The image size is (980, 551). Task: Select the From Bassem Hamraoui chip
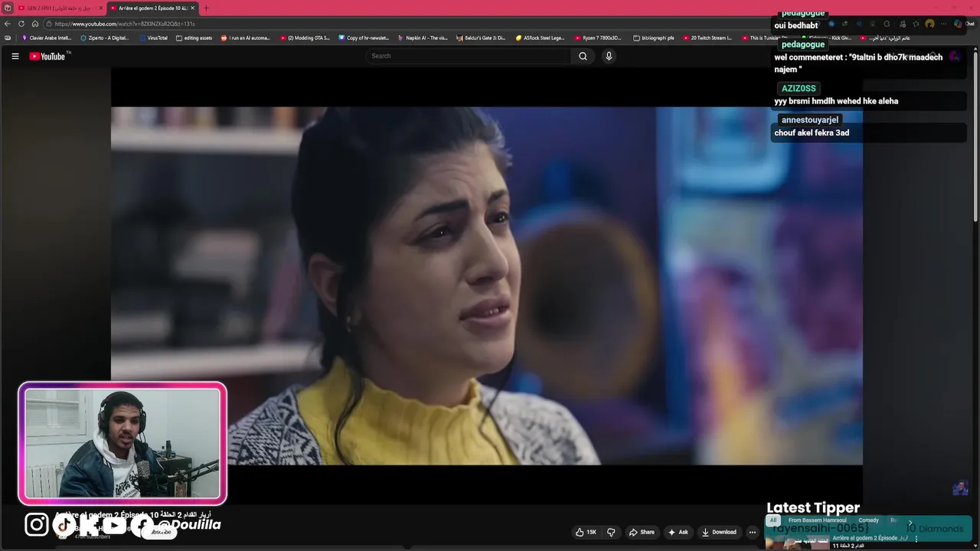[817, 520]
